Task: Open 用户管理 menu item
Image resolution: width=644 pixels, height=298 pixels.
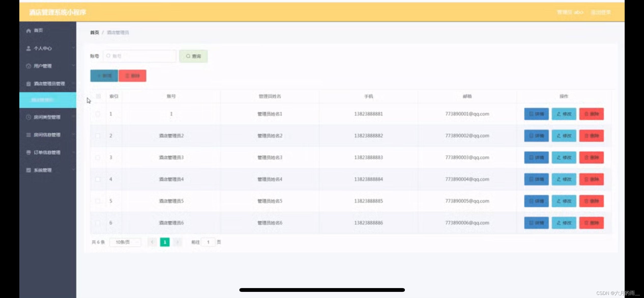Action: coord(48,66)
